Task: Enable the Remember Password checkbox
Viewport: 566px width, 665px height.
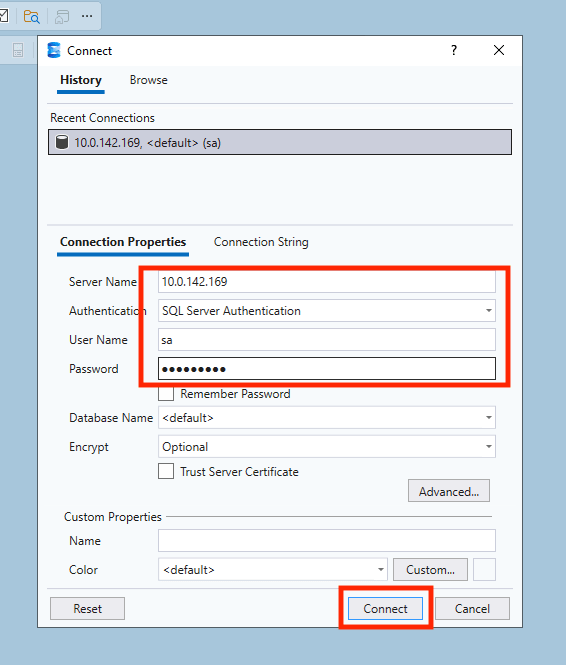Action: (x=166, y=394)
